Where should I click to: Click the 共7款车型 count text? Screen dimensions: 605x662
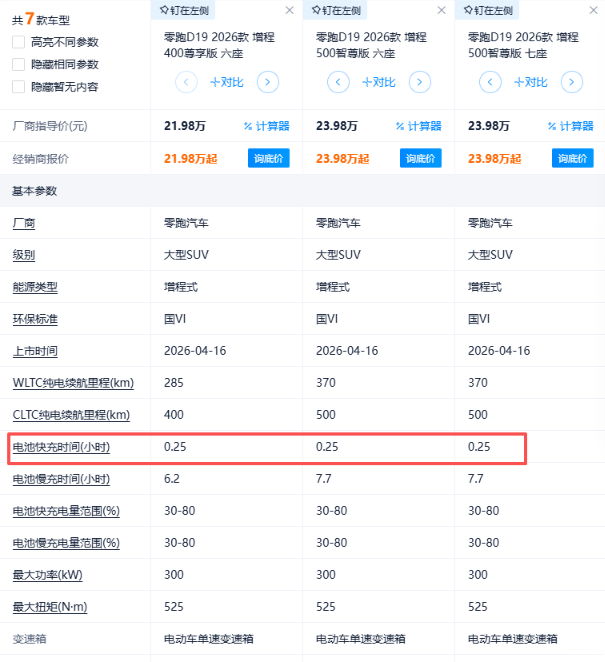point(41,19)
